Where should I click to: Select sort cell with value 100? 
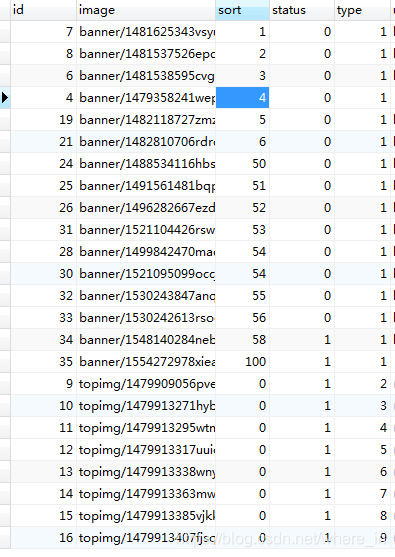(242, 362)
